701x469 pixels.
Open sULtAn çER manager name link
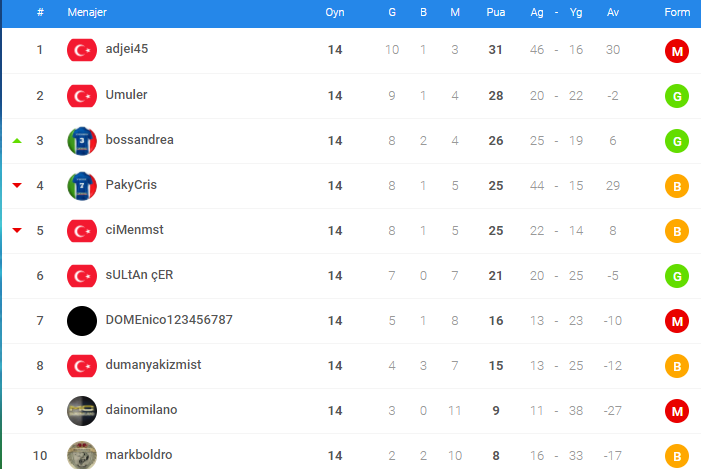[x=139, y=275]
